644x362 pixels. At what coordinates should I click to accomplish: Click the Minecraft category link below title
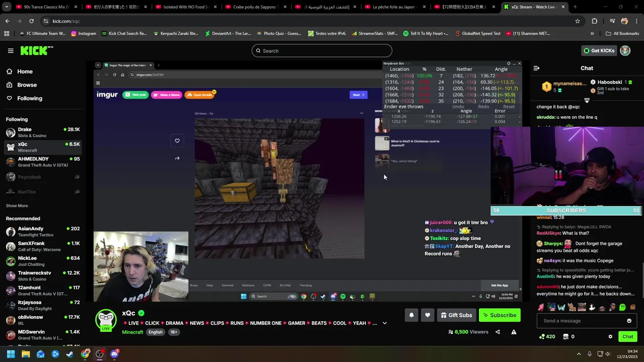(132, 332)
